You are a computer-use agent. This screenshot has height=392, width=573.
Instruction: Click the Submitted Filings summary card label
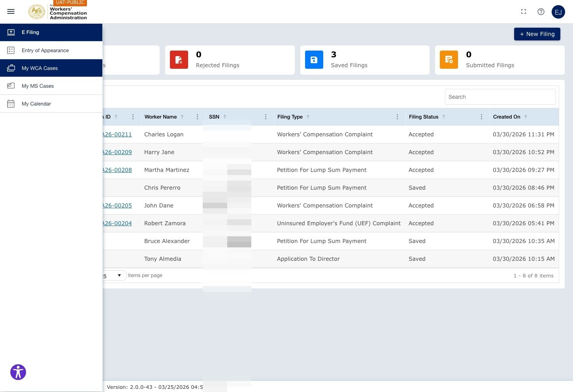(490, 65)
